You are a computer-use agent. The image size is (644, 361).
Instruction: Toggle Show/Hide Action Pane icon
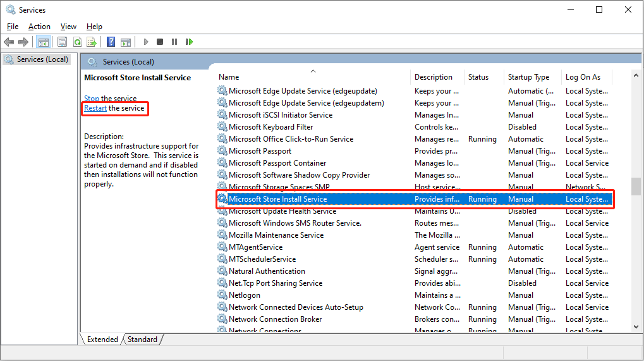[x=126, y=42]
